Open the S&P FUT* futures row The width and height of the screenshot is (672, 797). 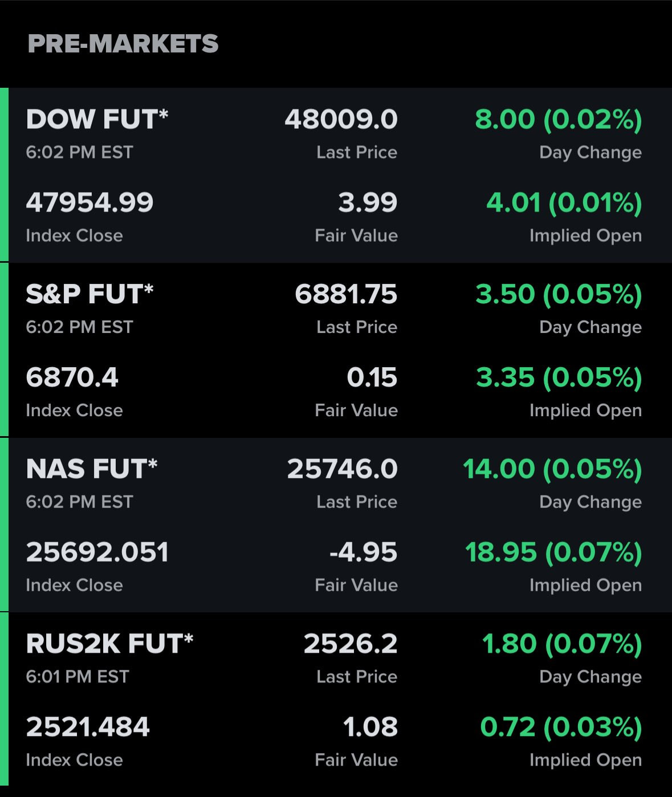[x=89, y=294]
